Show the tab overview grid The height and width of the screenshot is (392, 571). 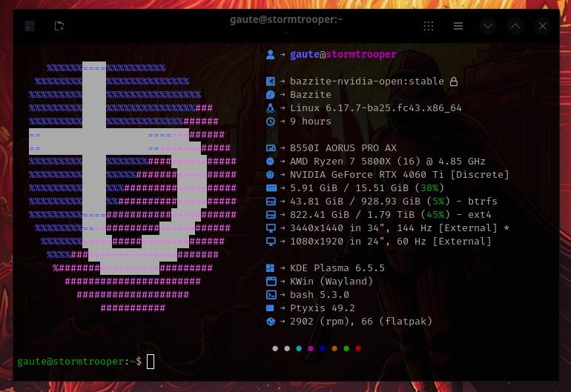(429, 26)
